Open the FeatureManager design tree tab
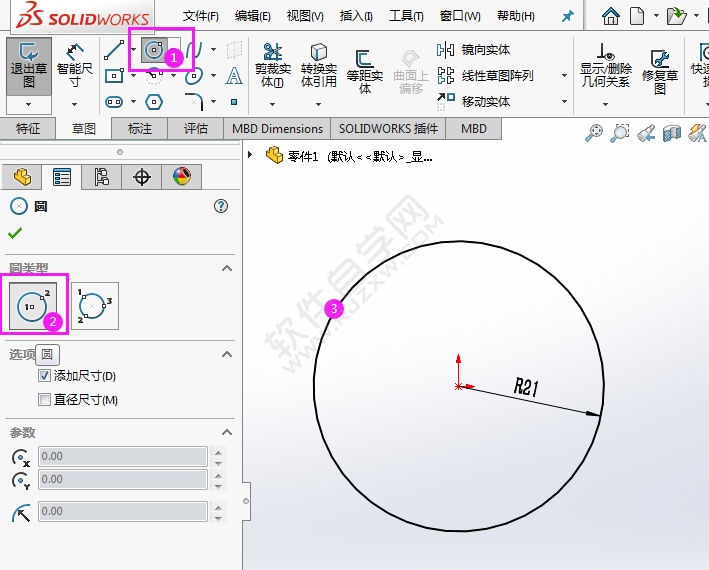This screenshot has width=709, height=570. point(22,177)
